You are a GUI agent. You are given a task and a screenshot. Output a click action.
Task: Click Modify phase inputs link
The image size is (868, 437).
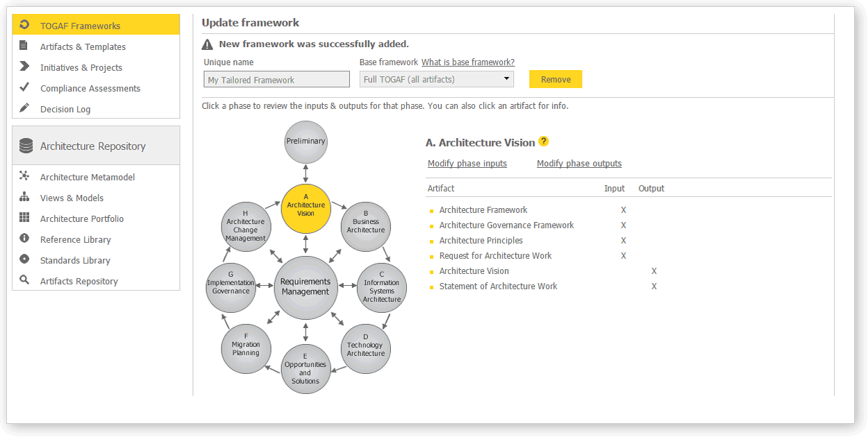click(467, 164)
